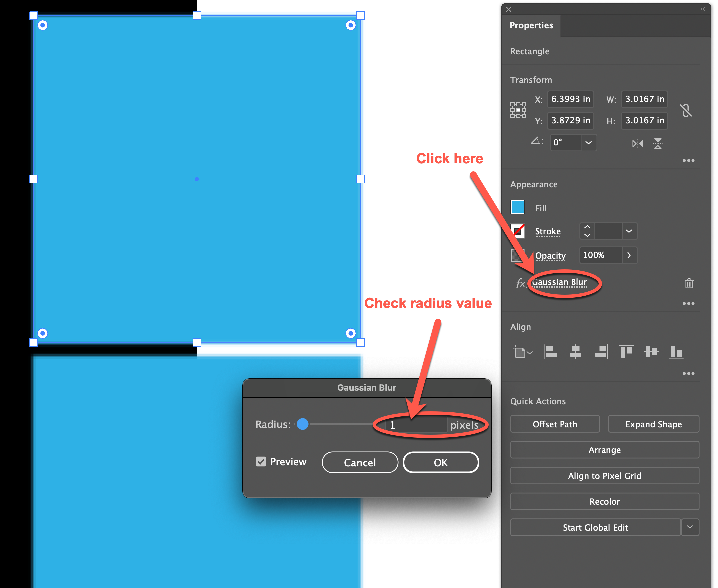
Task: Click the reference point locator icon
Action: 518,110
